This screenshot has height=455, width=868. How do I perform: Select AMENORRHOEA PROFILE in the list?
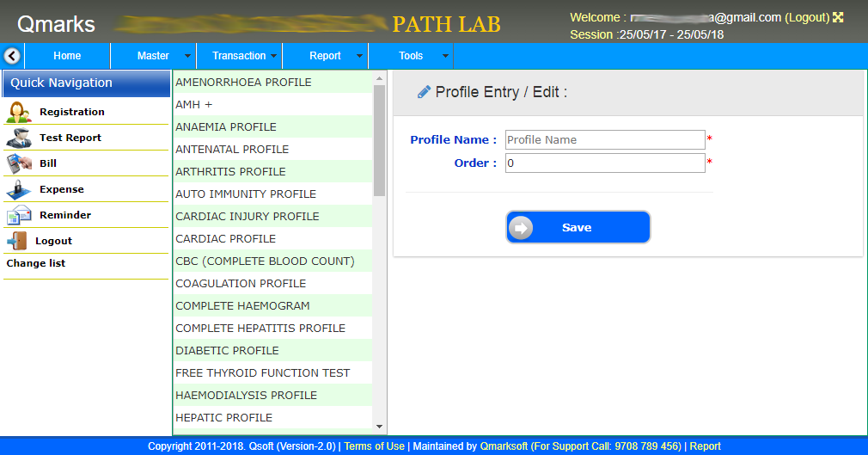click(x=273, y=82)
